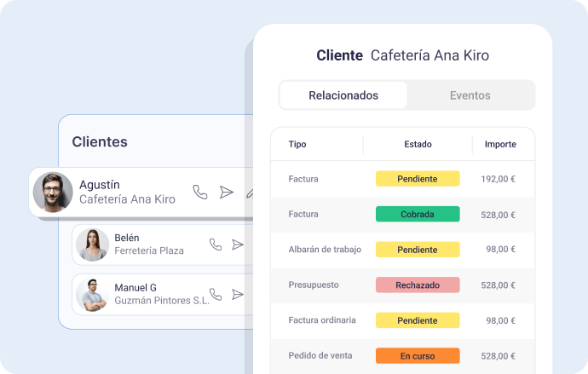Open the Eventos tab
Screen dimensions: 588x374
(470, 95)
